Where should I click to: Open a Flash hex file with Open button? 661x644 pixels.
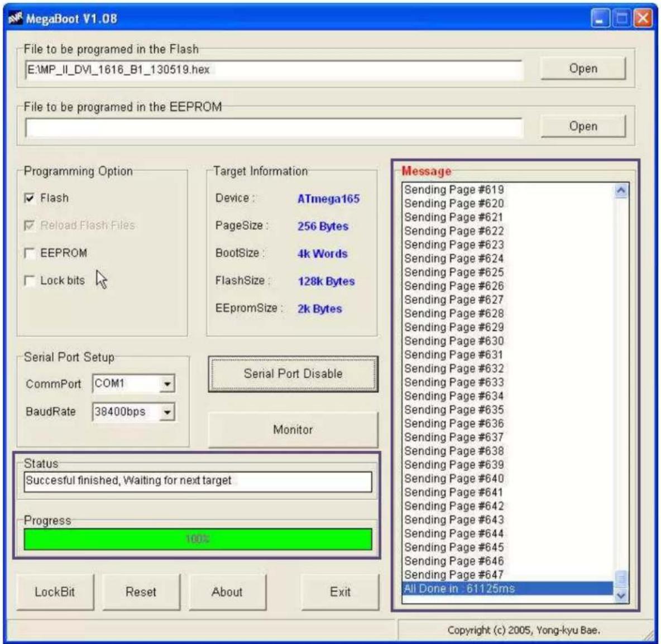(583, 68)
